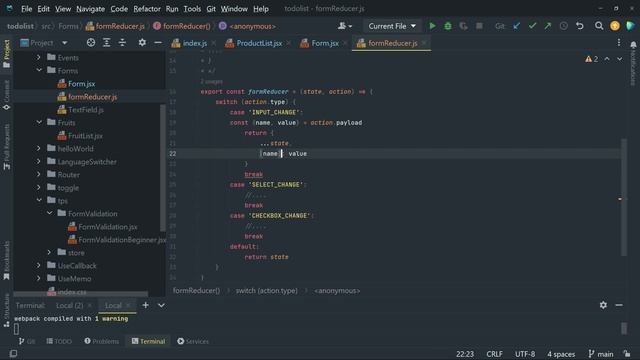Run the current file with green play button

coord(432,26)
